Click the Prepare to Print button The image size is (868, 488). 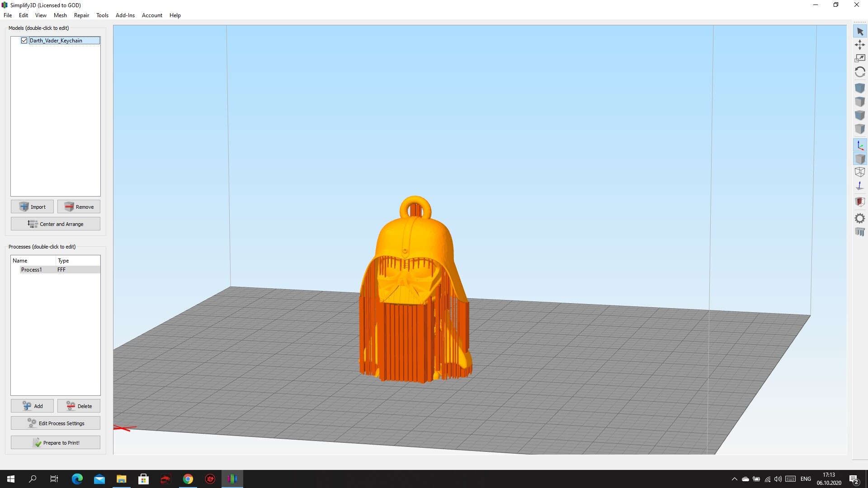click(x=56, y=442)
